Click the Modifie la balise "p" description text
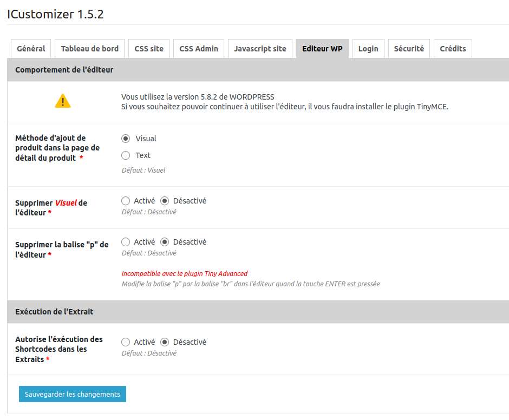 click(251, 284)
